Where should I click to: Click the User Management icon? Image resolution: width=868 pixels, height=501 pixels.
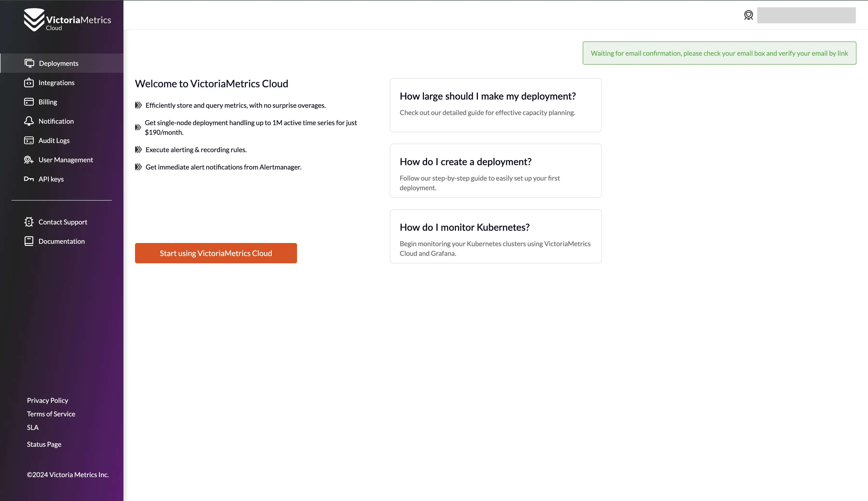click(29, 160)
